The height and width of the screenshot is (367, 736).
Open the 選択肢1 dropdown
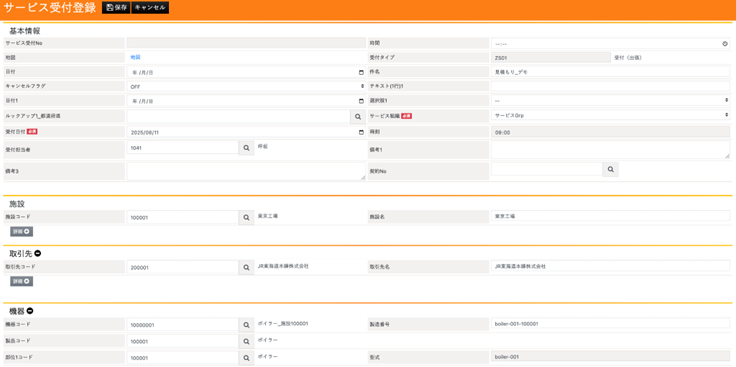[610, 100]
